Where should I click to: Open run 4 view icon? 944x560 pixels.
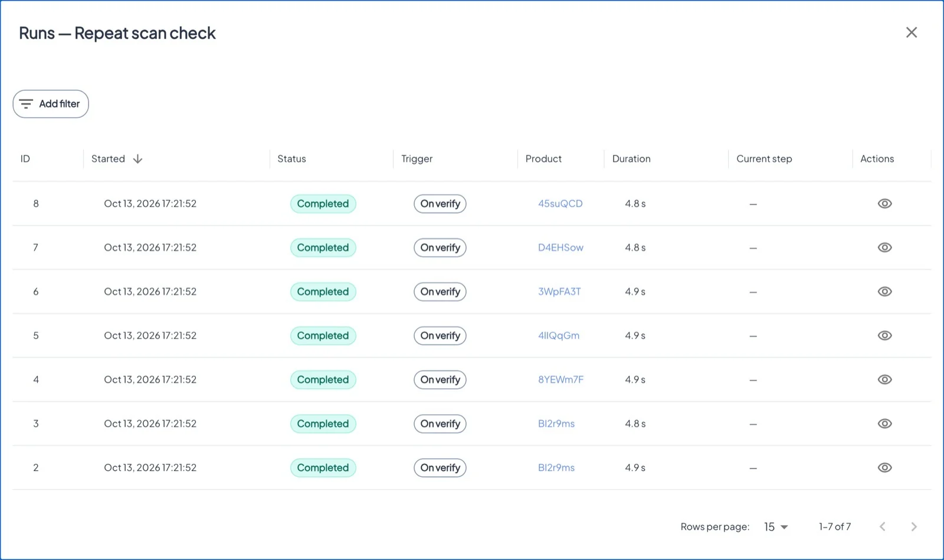pos(884,379)
